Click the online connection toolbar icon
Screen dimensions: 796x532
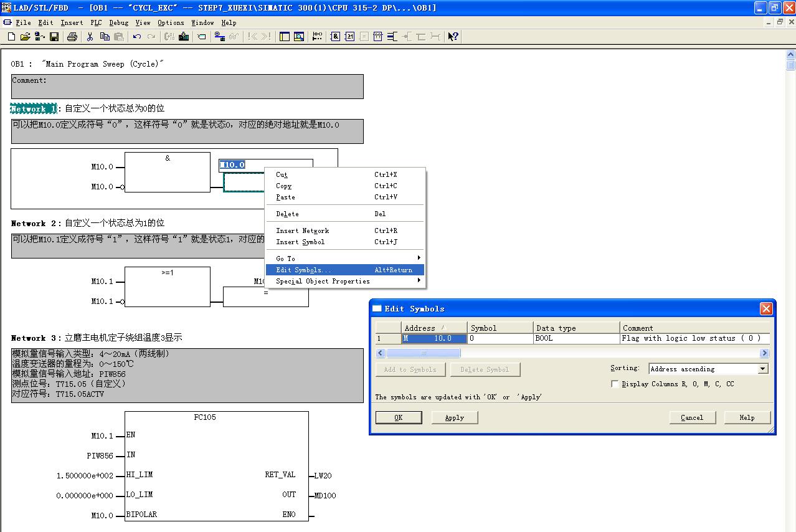click(219, 37)
